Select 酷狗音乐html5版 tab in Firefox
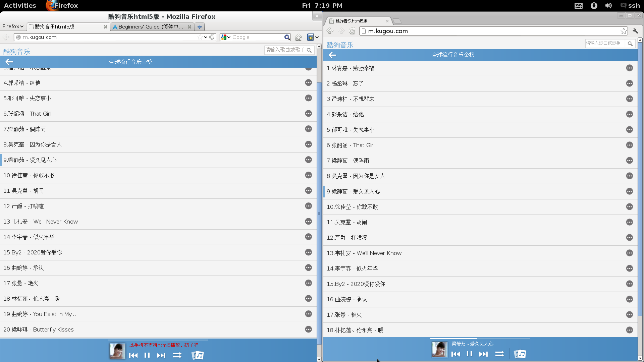The width and height of the screenshot is (644, 362). pyautogui.click(x=68, y=26)
